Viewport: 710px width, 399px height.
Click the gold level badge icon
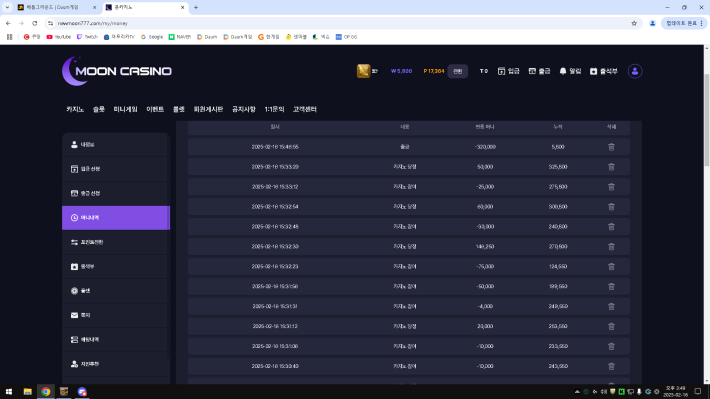(364, 71)
